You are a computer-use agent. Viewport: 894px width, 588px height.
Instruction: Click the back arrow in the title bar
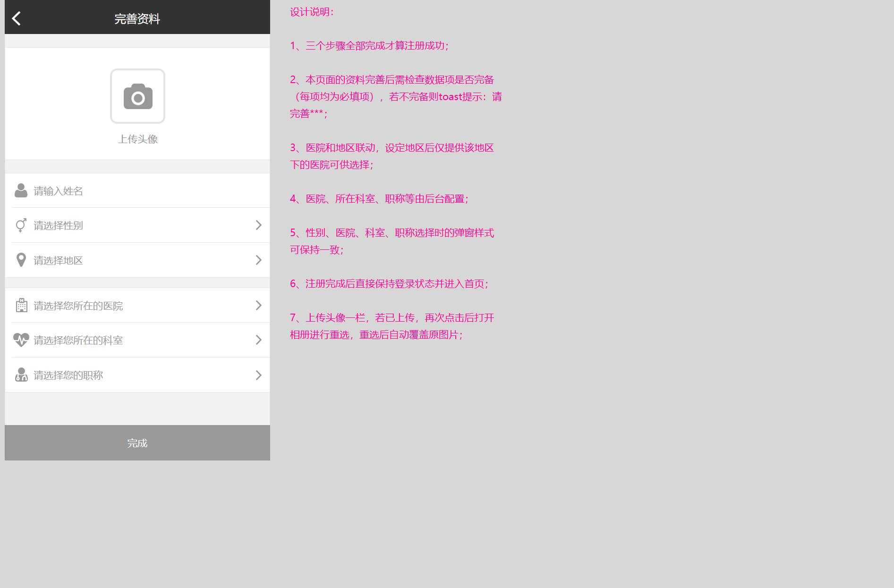17,18
